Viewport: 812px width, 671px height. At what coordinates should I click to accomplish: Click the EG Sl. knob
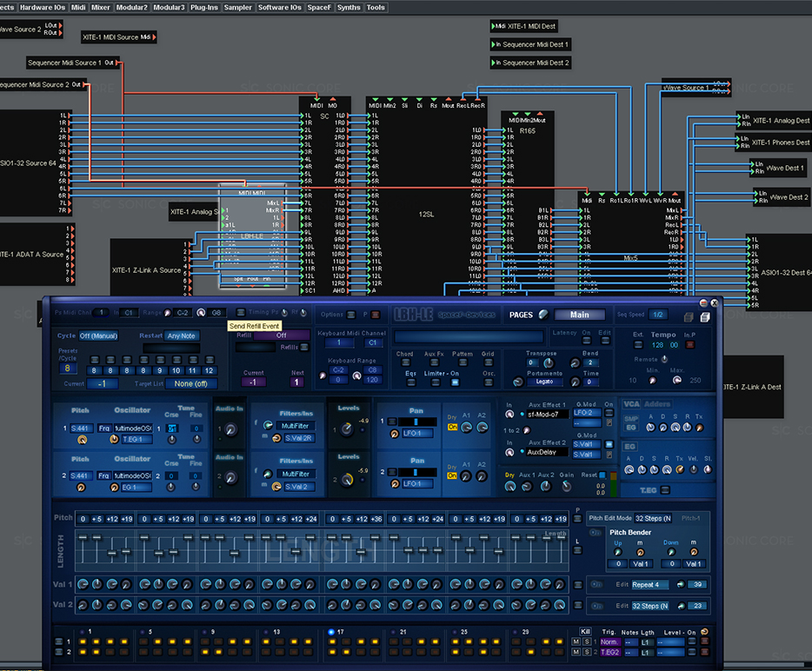pyautogui.click(x=708, y=469)
